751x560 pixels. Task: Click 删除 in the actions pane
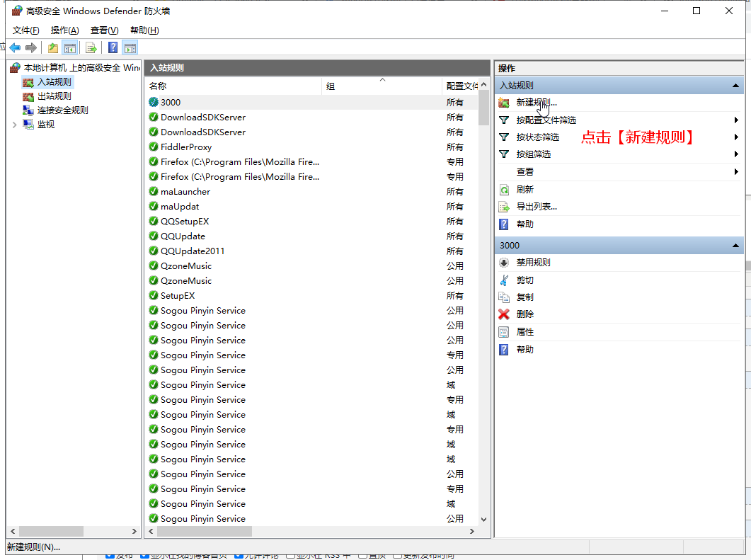(x=525, y=314)
